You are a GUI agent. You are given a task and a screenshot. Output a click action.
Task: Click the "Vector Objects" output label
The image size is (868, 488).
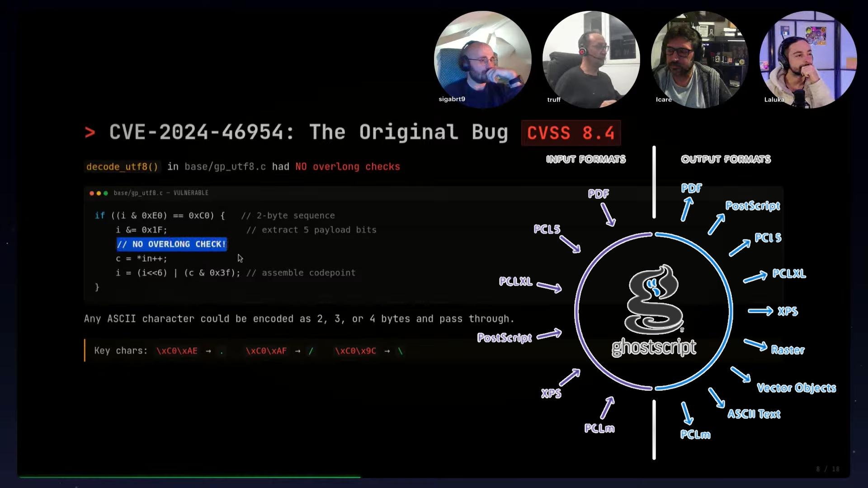click(x=797, y=388)
